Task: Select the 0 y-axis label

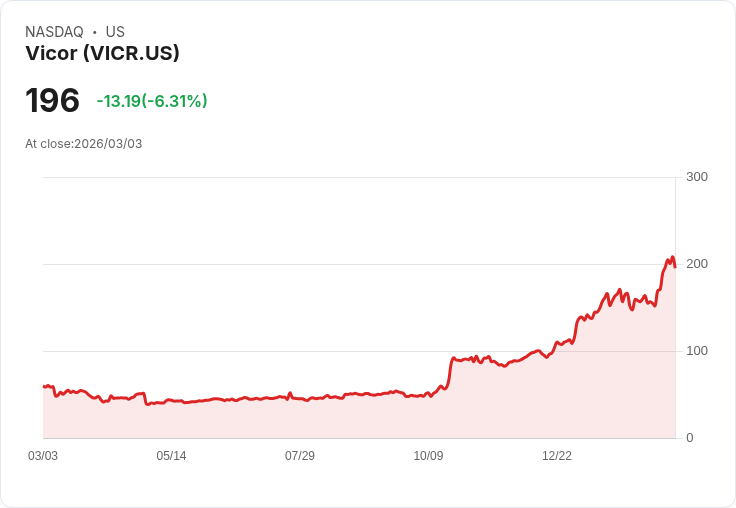Action: 690,438
